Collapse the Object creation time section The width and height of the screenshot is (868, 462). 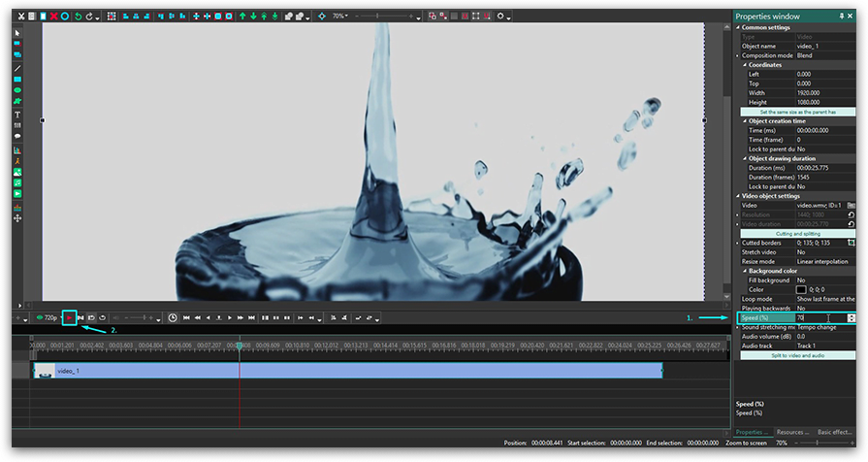click(x=745, y=120)
